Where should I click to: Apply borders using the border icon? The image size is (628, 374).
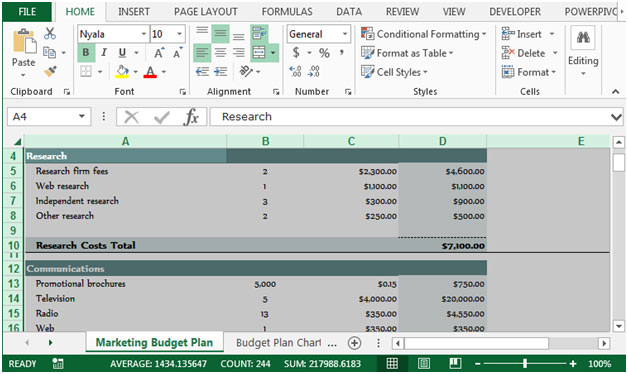click(x=86, y=72)
